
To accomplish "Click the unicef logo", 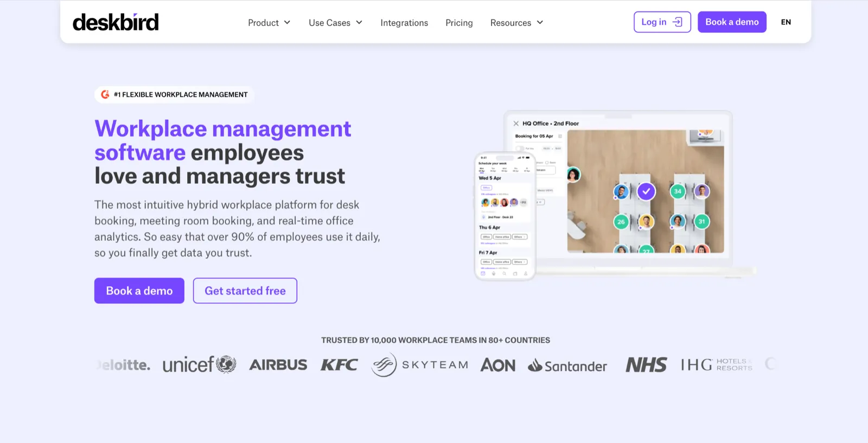I will pos(199,364).
